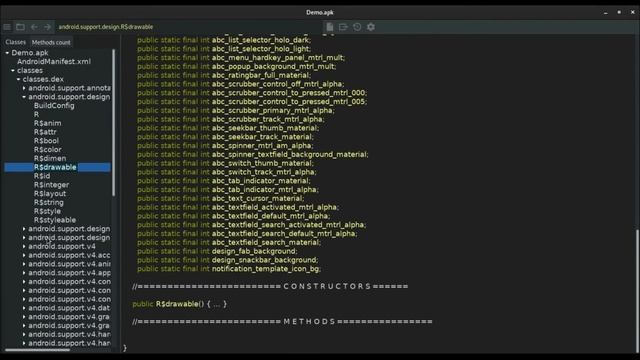
Task: Expand the android.support.annota package
Action: [24, 88]
